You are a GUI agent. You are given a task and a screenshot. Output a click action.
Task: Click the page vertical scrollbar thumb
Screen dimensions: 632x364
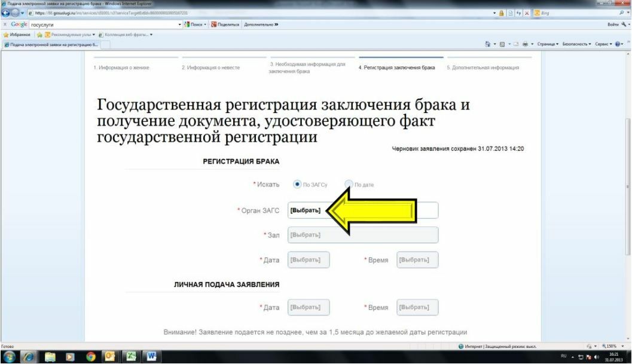point(628,186)
